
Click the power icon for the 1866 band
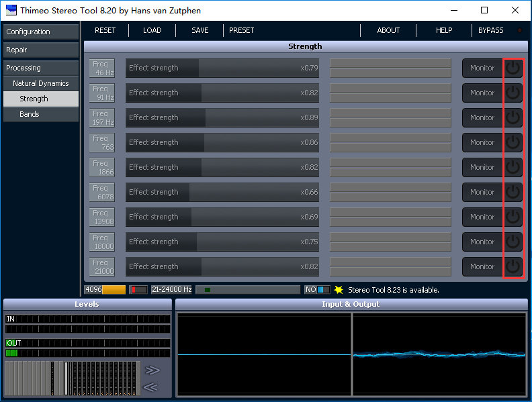click(x=513, y=167)
